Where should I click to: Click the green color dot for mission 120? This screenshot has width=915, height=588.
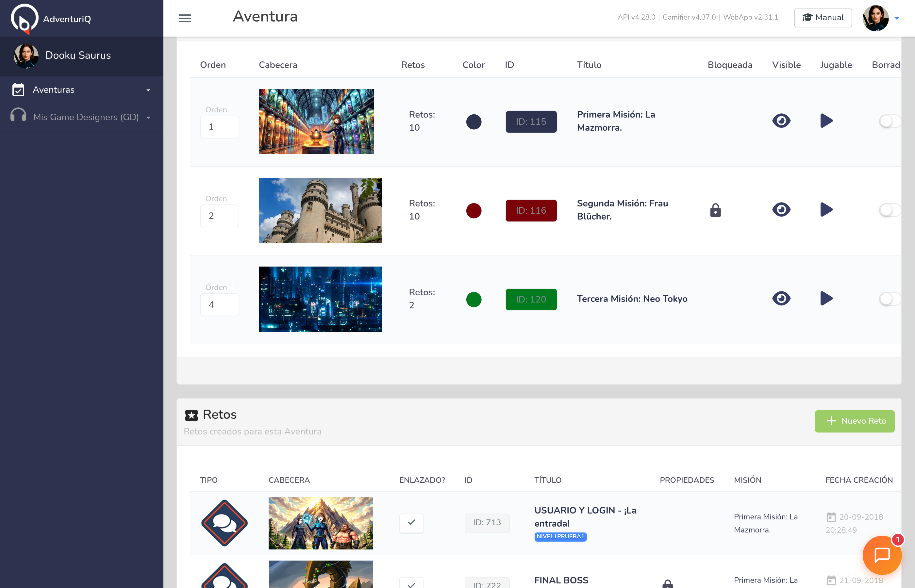474,300
